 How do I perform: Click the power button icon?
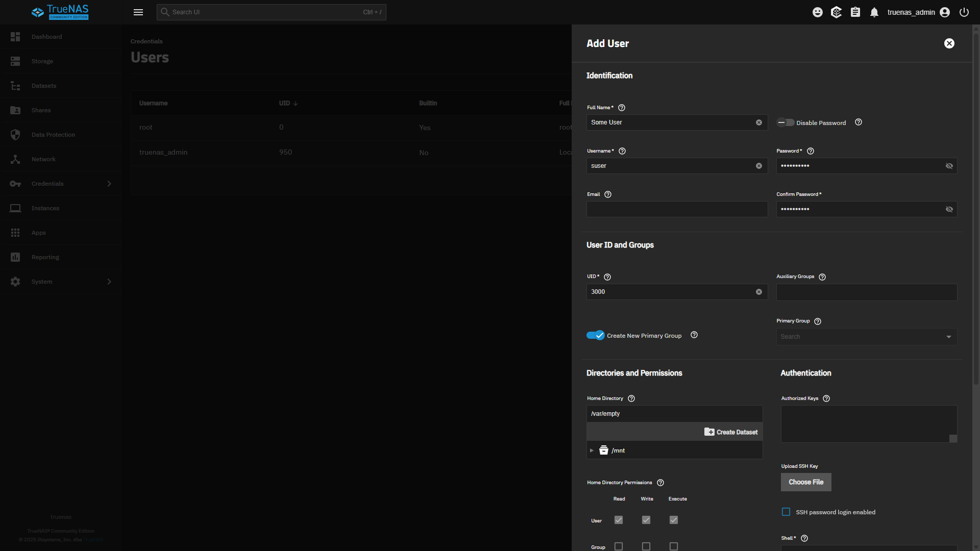(964, 12)
